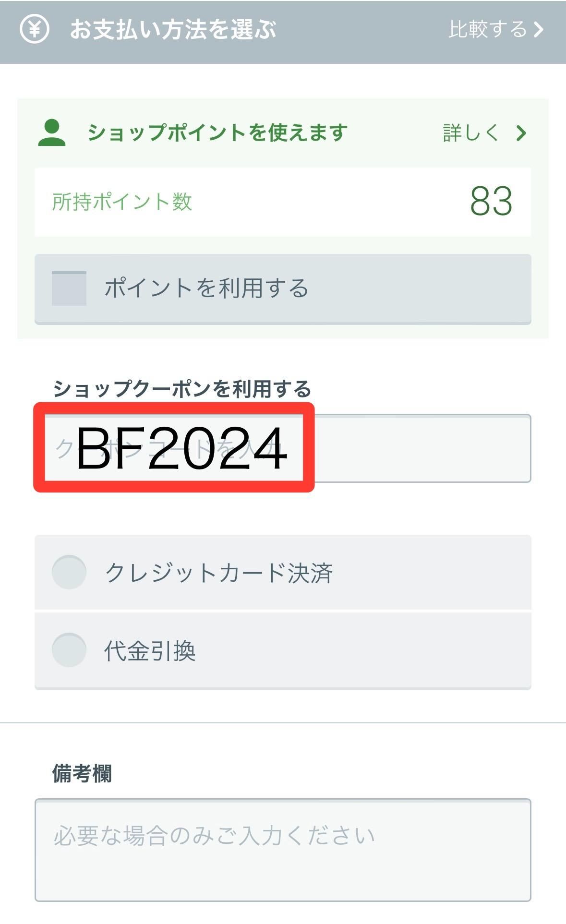Click the chevron next to 比較する

(539, 29)
